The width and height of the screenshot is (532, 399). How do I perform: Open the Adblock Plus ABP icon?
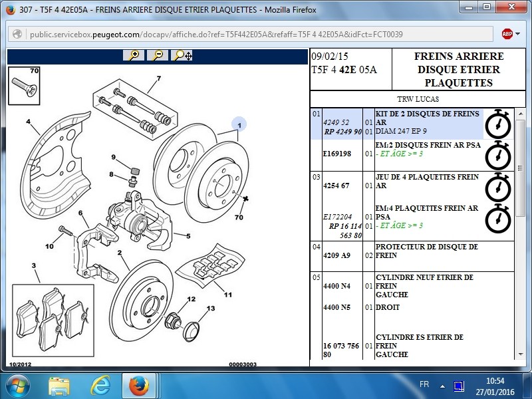(507, 34)
